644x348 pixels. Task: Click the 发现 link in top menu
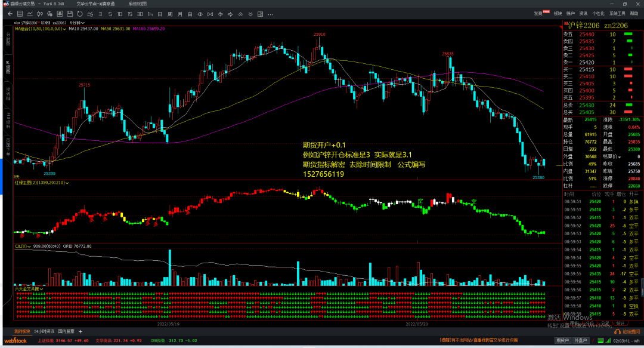click(x=538, y=13)
